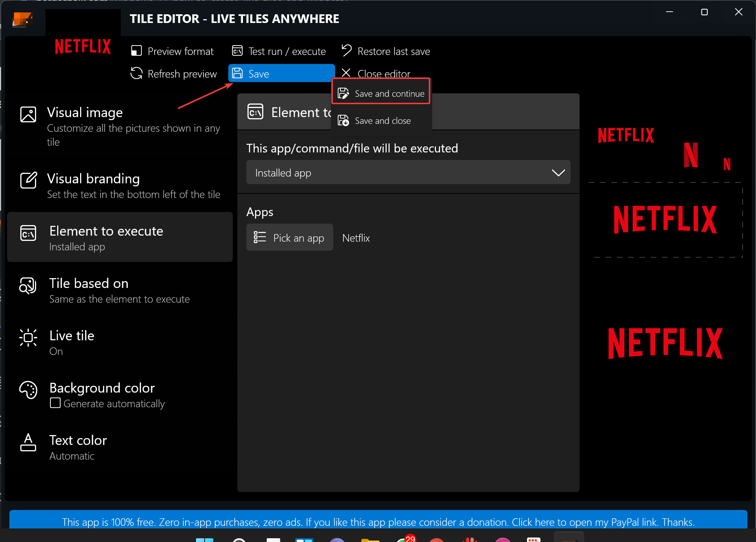
Task: Enable Generate automatically checkbox
Action: pos(55,403)
